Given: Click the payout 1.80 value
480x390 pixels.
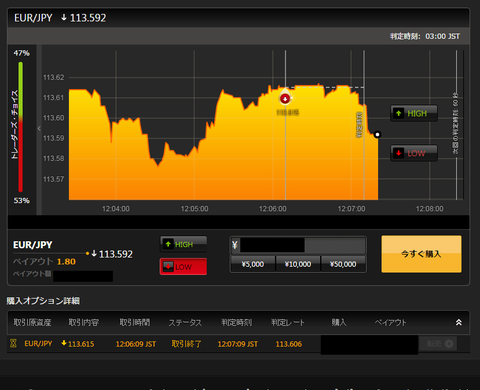Looking at the screenshot, I should (x=66, y=261).
